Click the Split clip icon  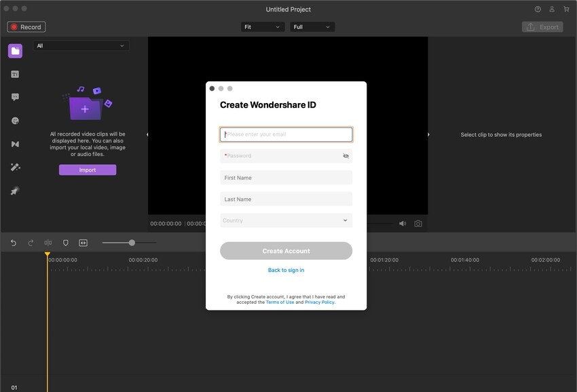click(x=48, y=243)
